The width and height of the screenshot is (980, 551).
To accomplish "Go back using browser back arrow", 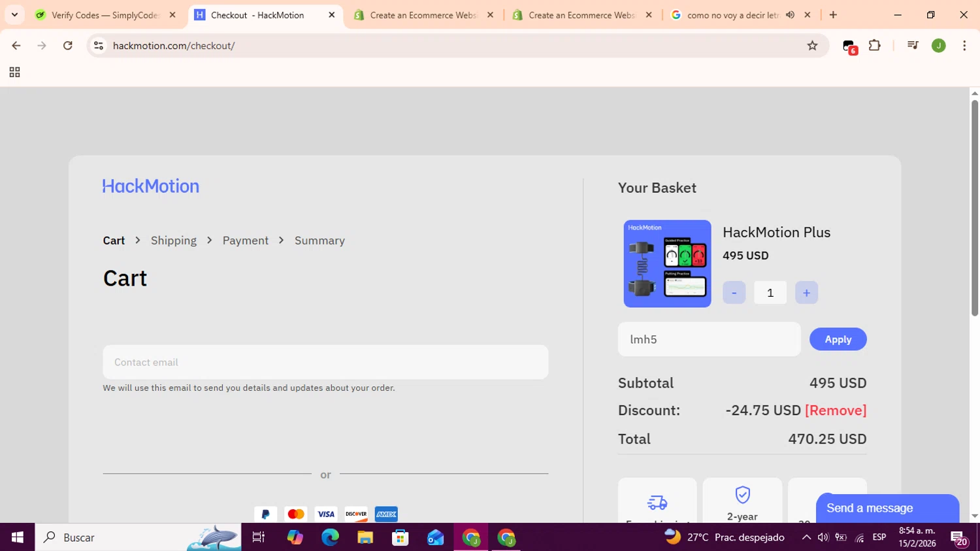I will 16,46.
